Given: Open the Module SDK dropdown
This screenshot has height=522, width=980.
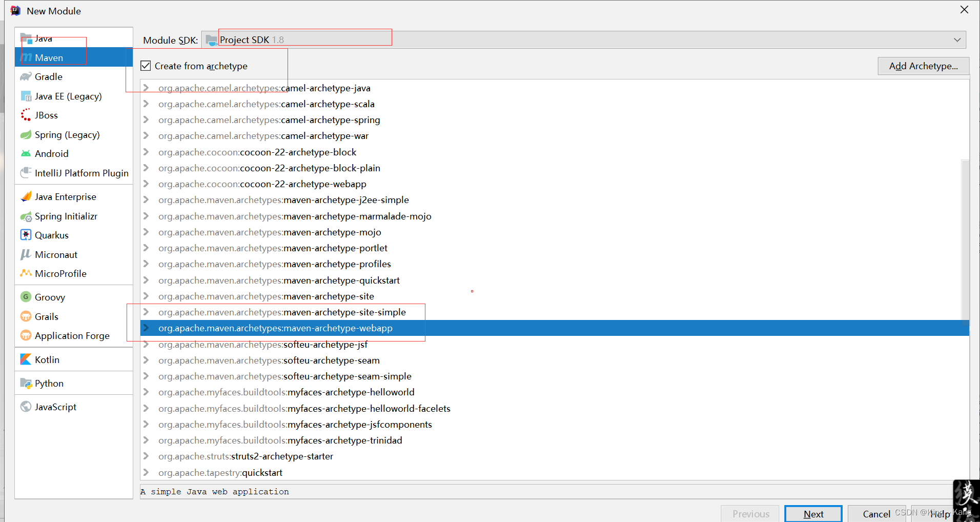Looking at the screenshot, I should [x=584, y=39].
